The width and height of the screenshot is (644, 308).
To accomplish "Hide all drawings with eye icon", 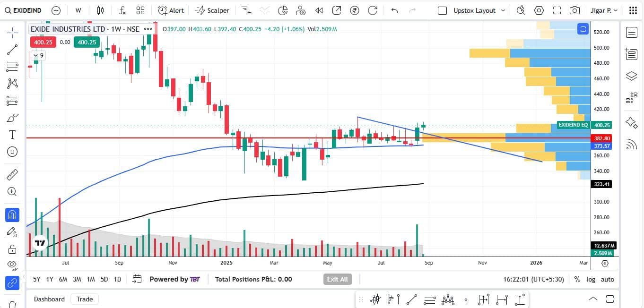I will tap(13, 265).
